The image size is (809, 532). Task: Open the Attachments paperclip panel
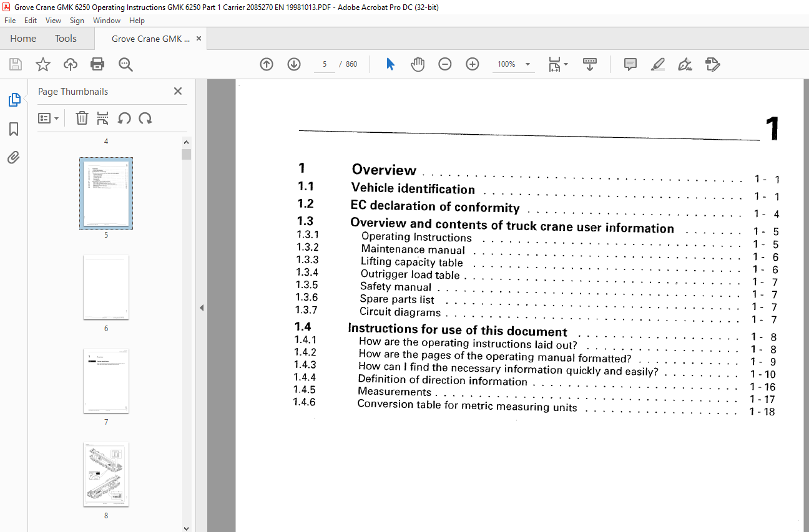pyautogui.click(x=14, y=158)
